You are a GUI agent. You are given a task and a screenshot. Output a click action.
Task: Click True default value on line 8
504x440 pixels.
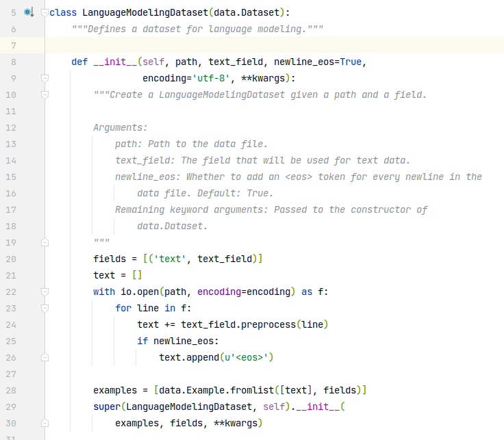tap(351, 62)
